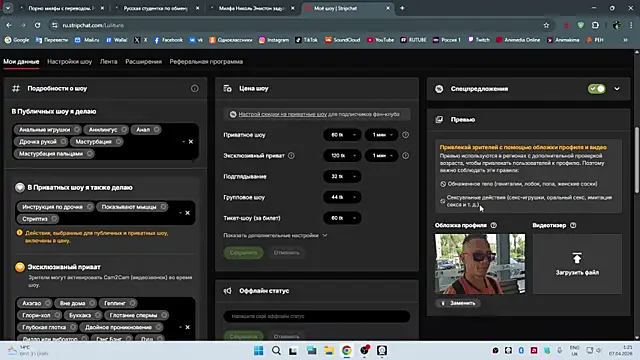The width and height of the screenshot is (640, 360).
Task: Clear all tags in В Приватных шоу field
Action: pyautogui.click(x=187, y=213)
